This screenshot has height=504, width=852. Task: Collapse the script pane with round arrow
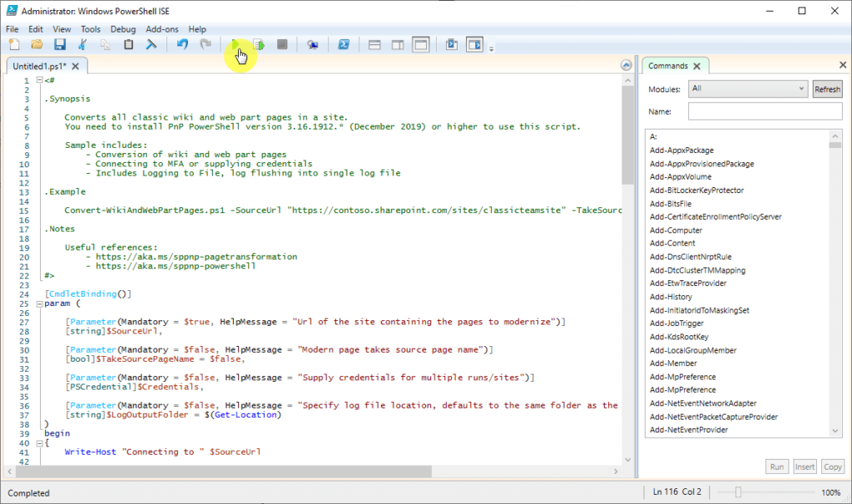(x=626, y=65)
